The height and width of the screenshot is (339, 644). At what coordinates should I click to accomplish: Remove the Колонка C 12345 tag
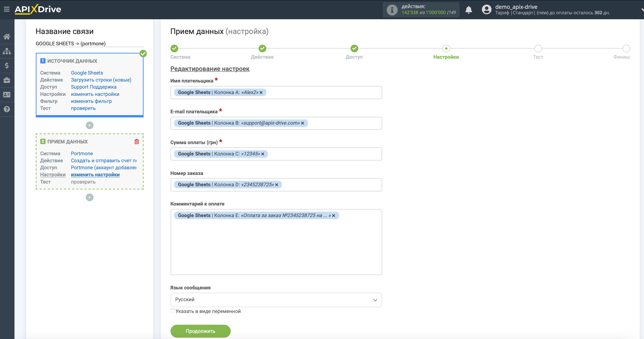tap(263, 154)
